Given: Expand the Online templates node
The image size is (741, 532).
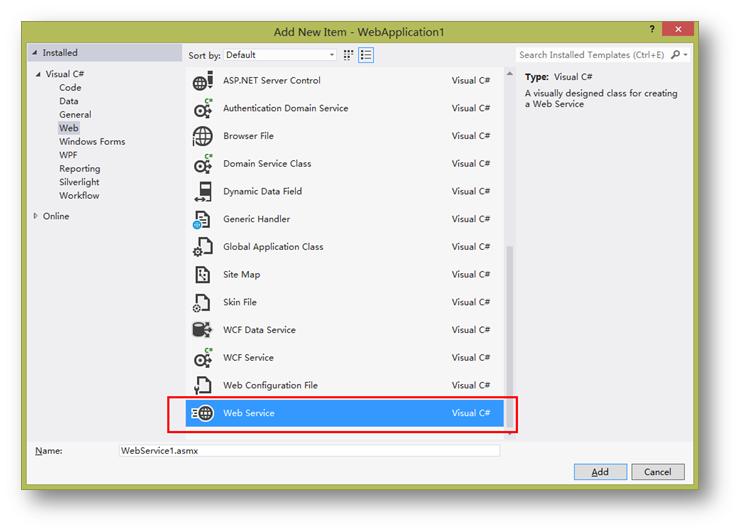Looking at the screenshot, I should (x=37, y=216).
